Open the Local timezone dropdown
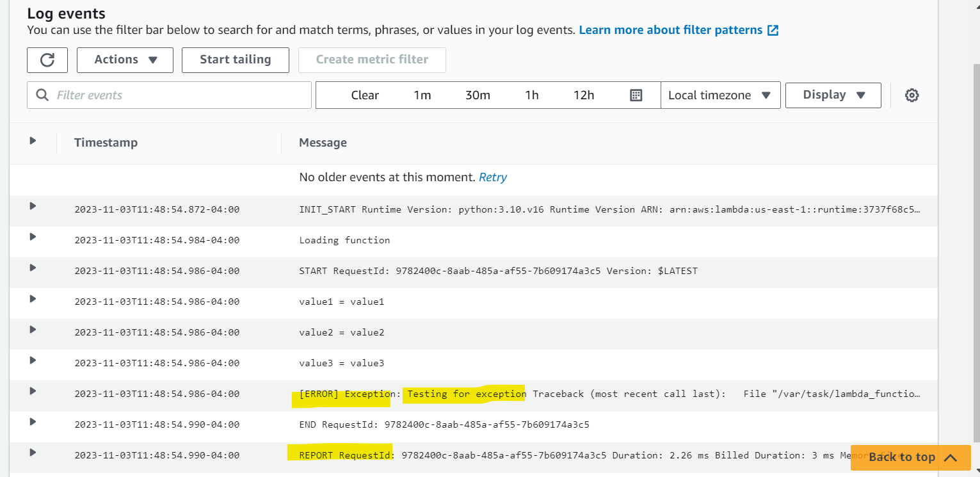 click(720, 95)
